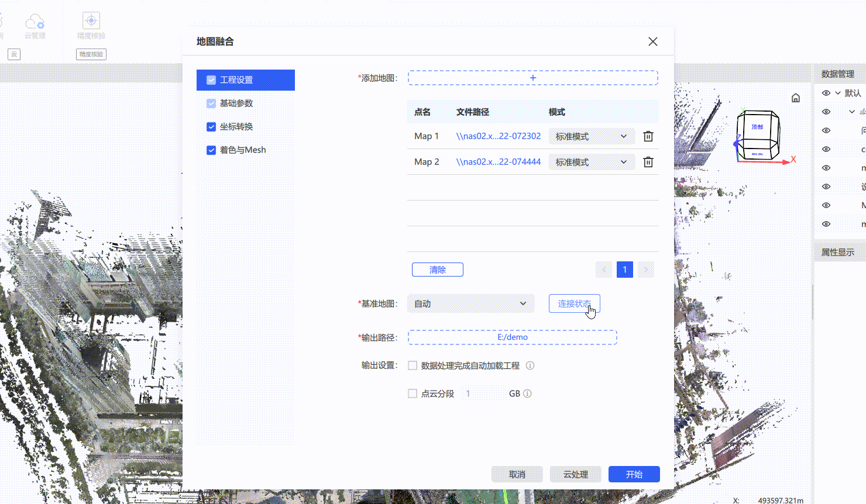
Task: Click the 顶部 face of the view cube
Action: [x=757, y=127]
